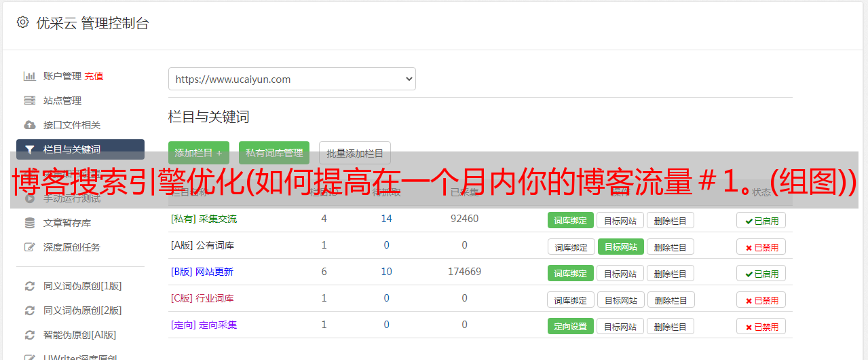Image resolution: width=868 pixels, height=360 pixels.
Task: Click the [私有] 采集交流 column name
Action: [x=204, y=219]
